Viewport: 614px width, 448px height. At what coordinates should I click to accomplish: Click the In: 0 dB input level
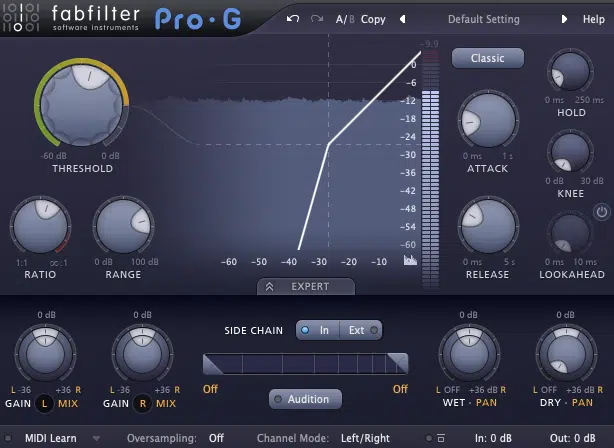click(493, 438)
